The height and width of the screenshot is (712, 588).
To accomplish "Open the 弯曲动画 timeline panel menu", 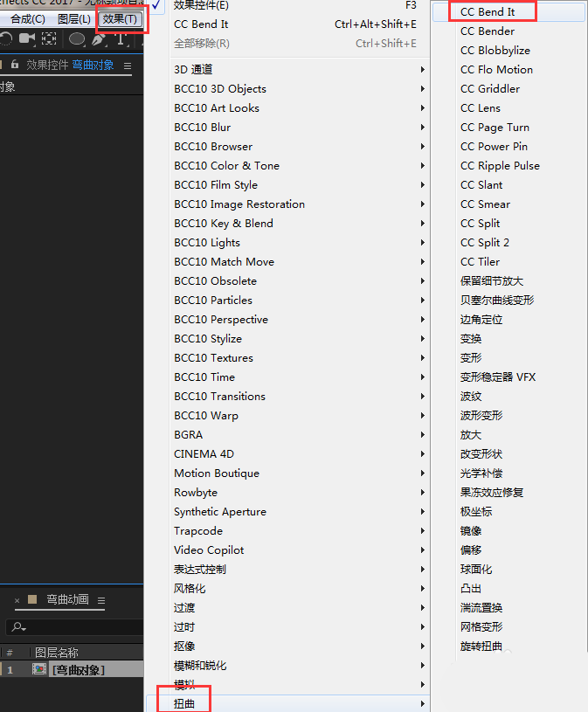I will (101, 601).
